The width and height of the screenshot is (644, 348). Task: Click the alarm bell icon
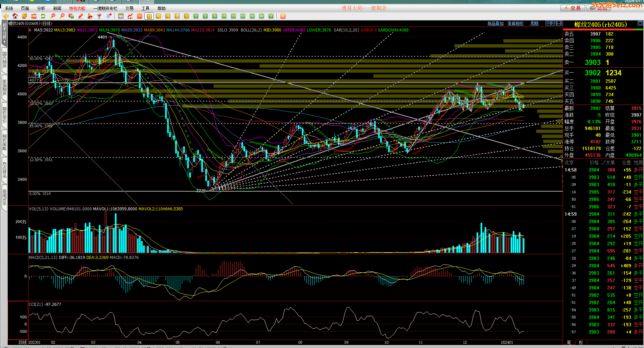(90, 16)
